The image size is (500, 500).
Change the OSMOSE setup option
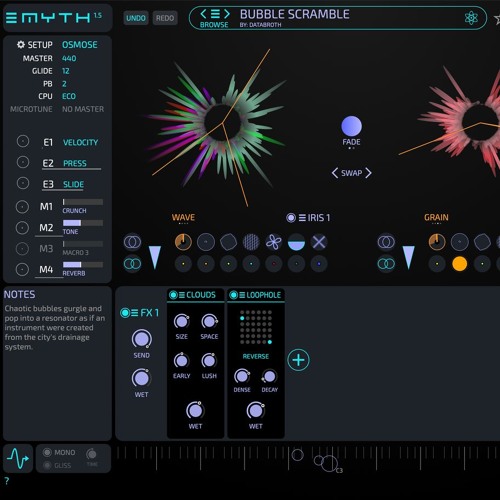80,45
